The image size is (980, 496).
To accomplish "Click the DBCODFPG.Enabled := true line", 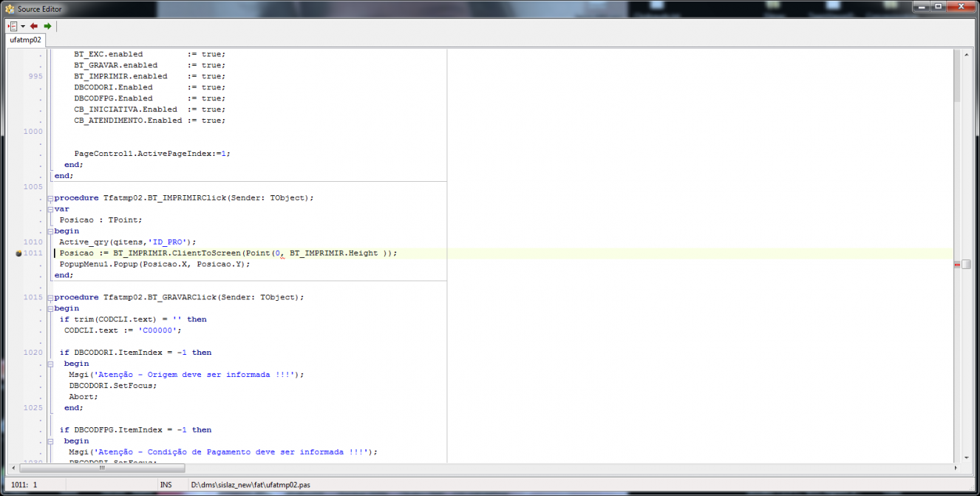I will point(149,98).
